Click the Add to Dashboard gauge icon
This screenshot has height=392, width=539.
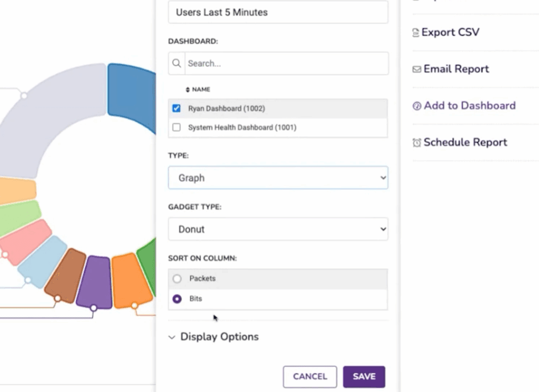(x=416, y=106)
